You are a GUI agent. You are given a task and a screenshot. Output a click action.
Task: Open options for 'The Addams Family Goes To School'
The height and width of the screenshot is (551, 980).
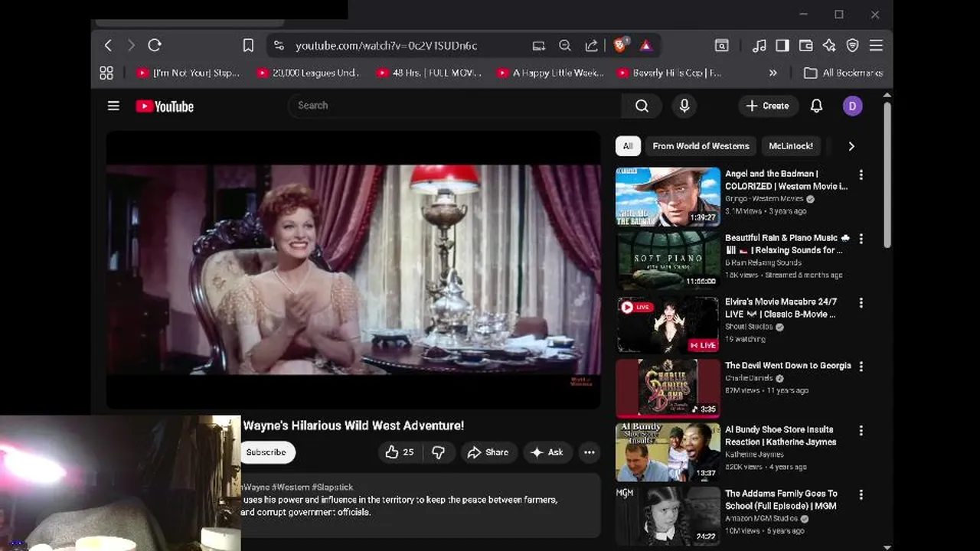pyautogui.click(x=861, y=495)
